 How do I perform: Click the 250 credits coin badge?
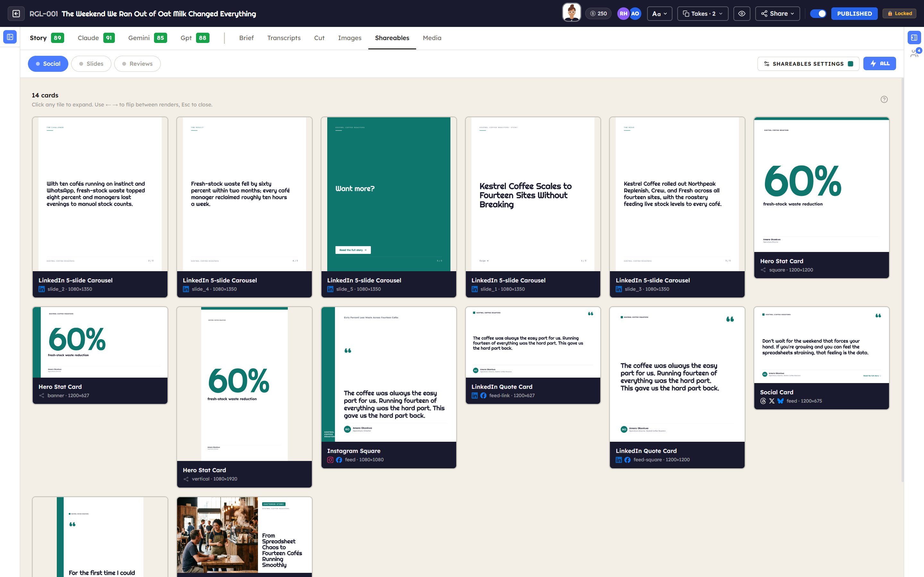[598, 13]
